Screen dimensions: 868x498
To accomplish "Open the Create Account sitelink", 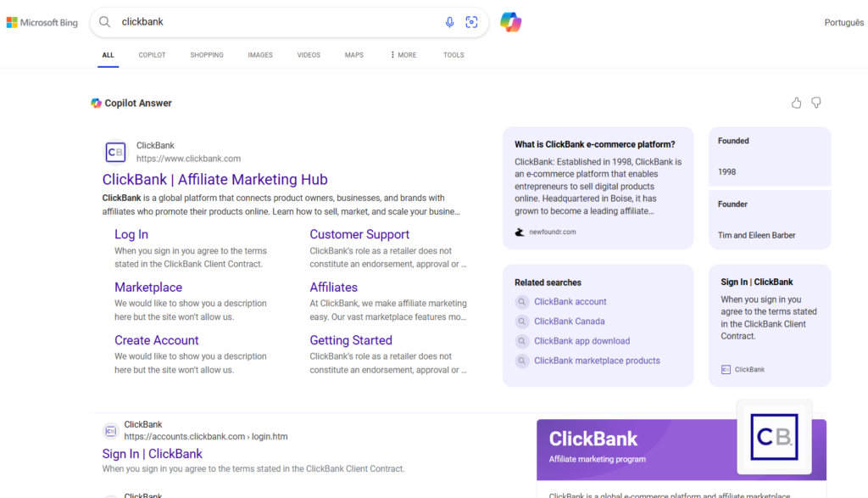I will click(x=157, y=340).
